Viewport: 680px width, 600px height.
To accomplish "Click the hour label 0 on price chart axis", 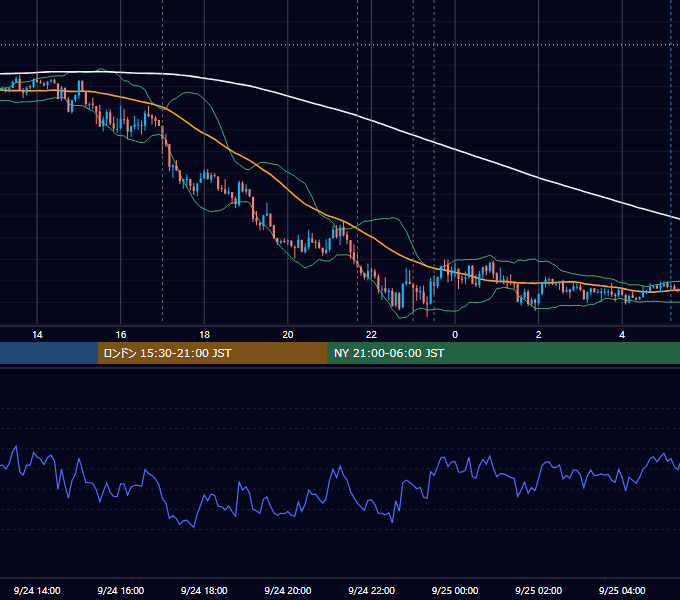I will pos(455,335).
